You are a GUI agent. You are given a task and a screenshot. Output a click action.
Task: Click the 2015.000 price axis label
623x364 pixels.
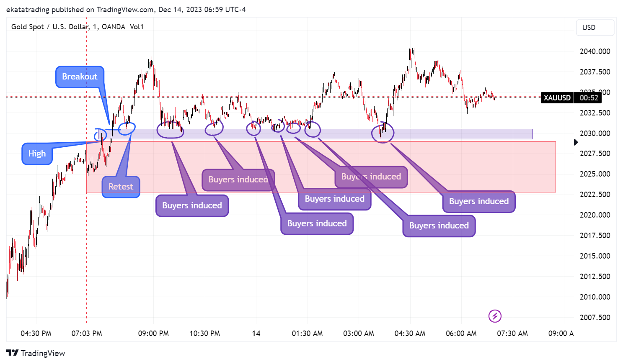click(595, 256)
